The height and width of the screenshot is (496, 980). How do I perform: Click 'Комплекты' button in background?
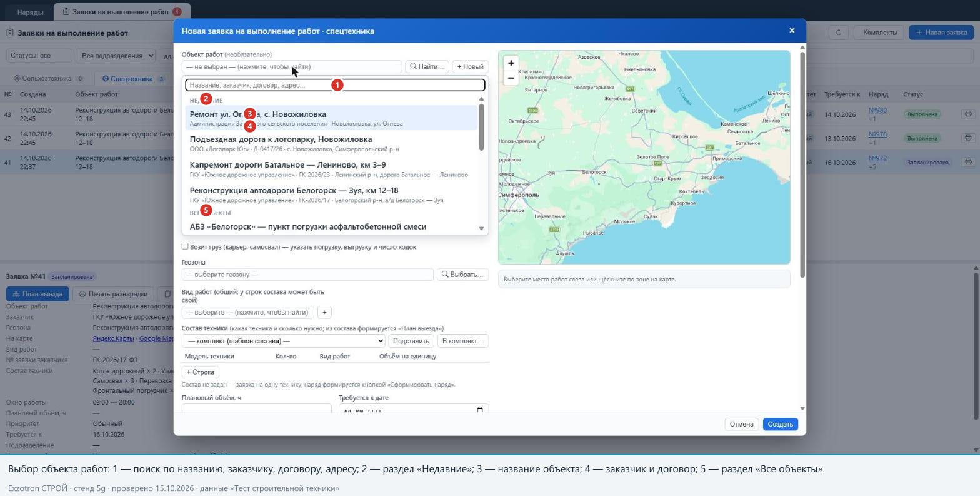(x=880, y=33)
